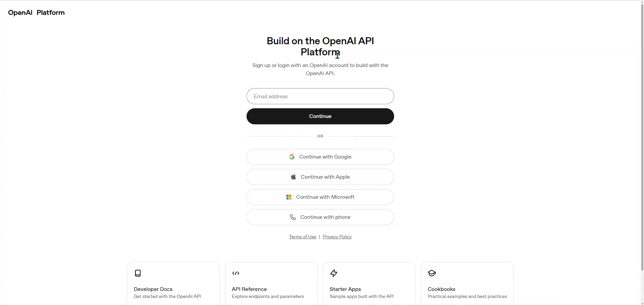
Task: Open the Privacy Policy link
Action: pos(337,237)
